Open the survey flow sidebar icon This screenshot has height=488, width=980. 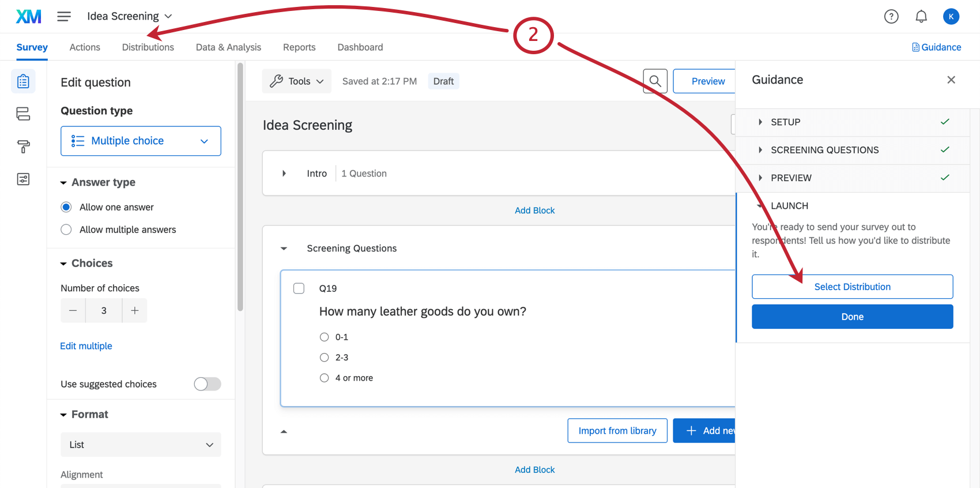[x=23, y=114]
